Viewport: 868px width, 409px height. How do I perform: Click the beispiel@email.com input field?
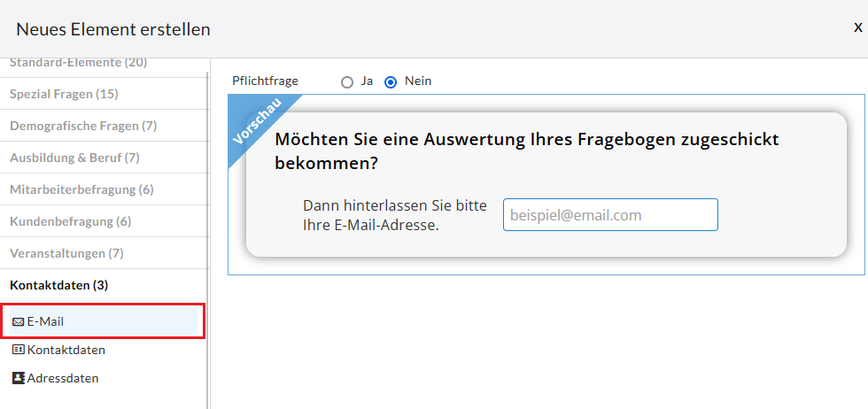click(609, 215)
